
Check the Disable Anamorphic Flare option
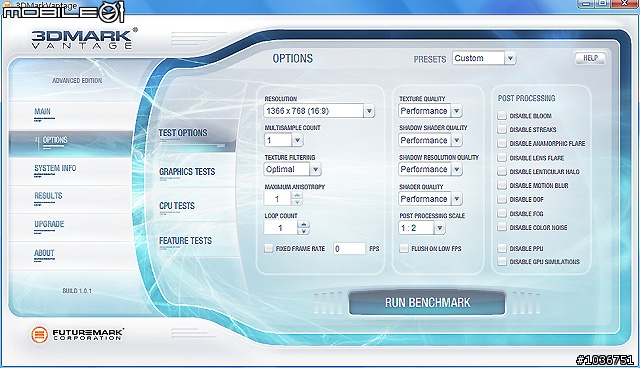[502, 143]
